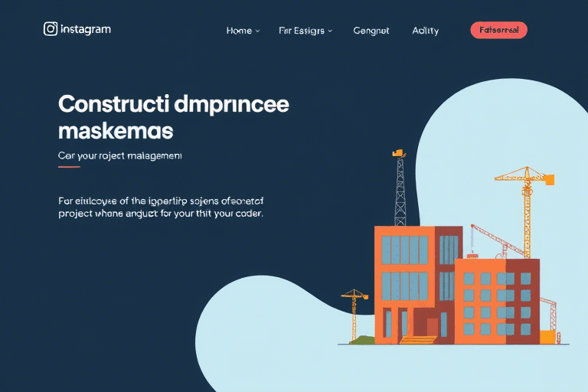Image resolution: width=588 pixels, height=392 pixels.
Task: Click the instagram wordmark text
Action: coord(85,29)
